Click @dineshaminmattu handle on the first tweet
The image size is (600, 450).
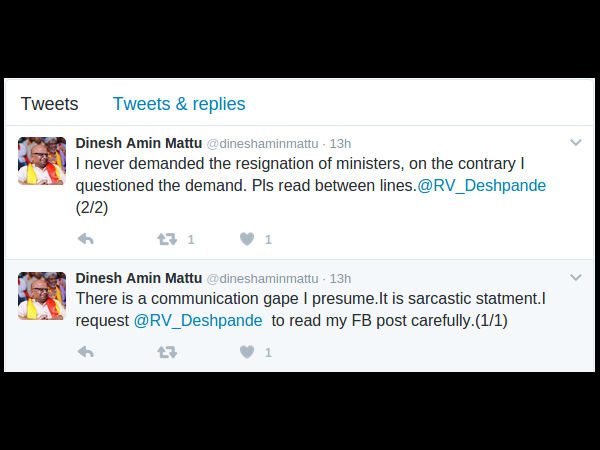[x=262, y=143]
